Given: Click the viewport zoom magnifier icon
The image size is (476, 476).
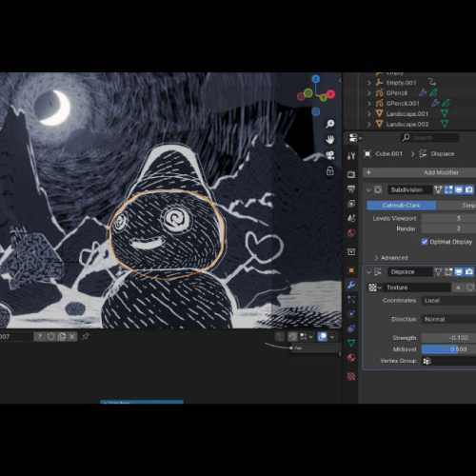Looking at the screenshot, I should pos(330,124).
